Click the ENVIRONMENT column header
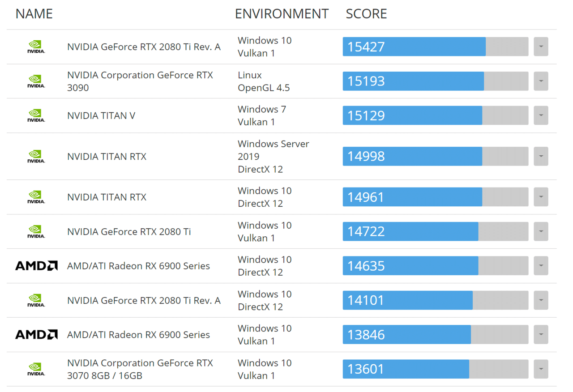The image size is (573, 392). (282, 14)
